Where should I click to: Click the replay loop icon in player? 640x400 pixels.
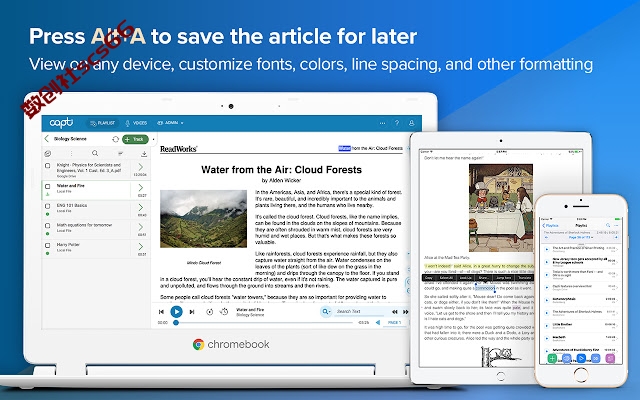(x=209, y=312)
